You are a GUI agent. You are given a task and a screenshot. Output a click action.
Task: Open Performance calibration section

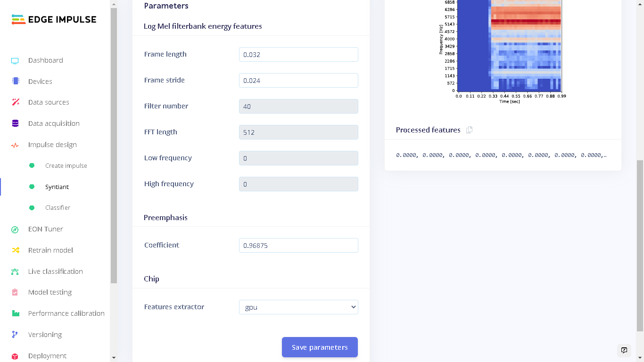[66, 313]
